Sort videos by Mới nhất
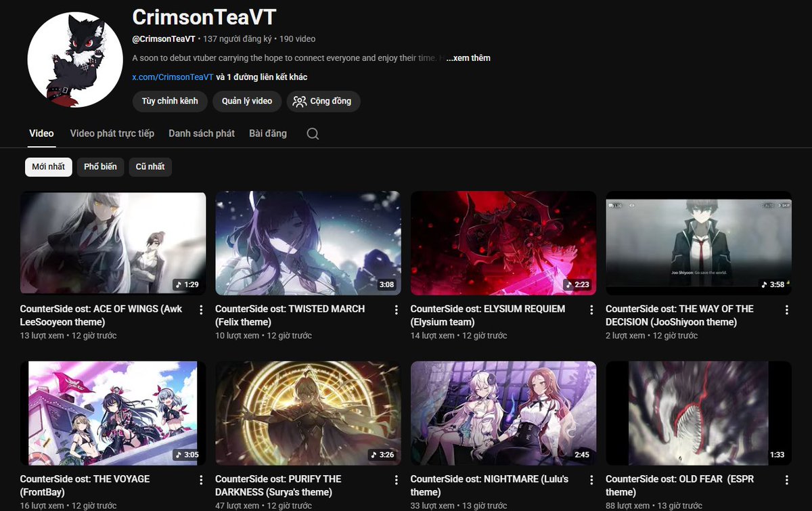 [49, 166]
